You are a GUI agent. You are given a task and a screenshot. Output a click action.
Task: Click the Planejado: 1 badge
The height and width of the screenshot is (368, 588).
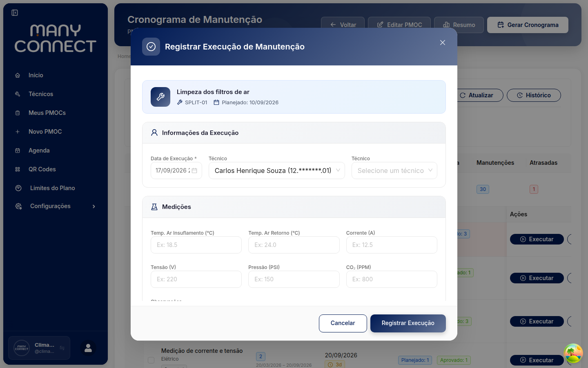pos(415,360)
